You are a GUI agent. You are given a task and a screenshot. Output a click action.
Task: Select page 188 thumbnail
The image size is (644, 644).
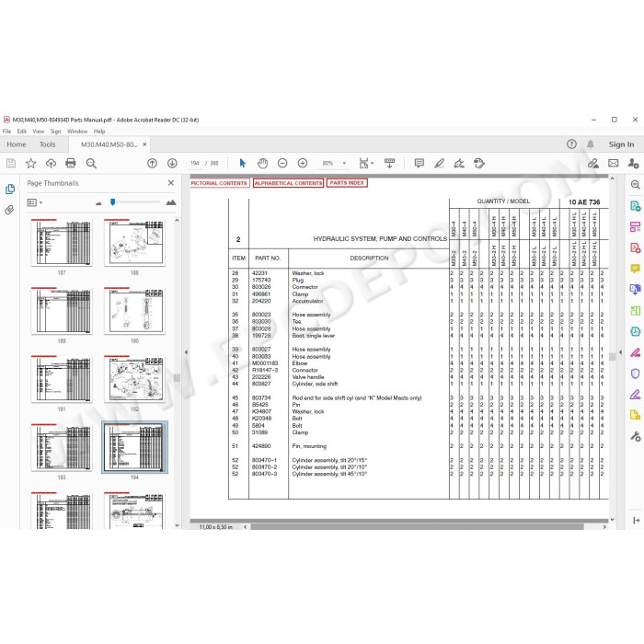point(134,243)
